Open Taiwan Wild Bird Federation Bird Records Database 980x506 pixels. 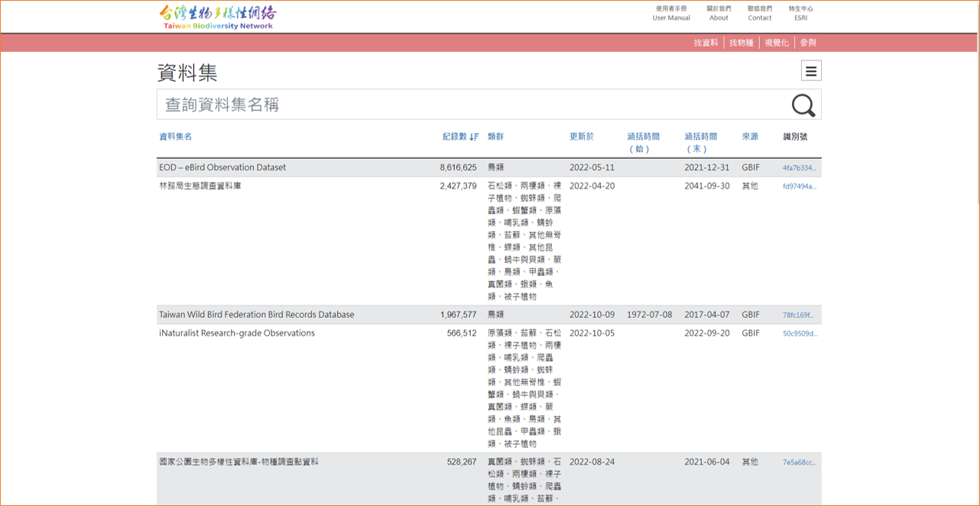click(257, 315)
